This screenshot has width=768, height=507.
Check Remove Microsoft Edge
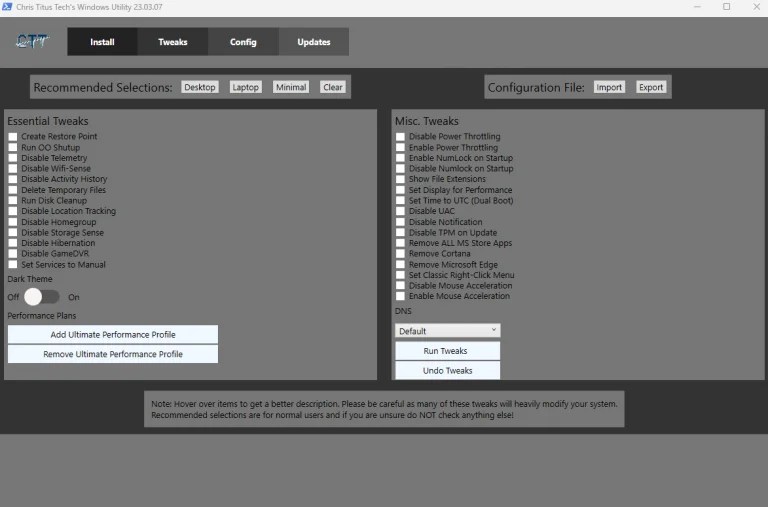[401, 265]
